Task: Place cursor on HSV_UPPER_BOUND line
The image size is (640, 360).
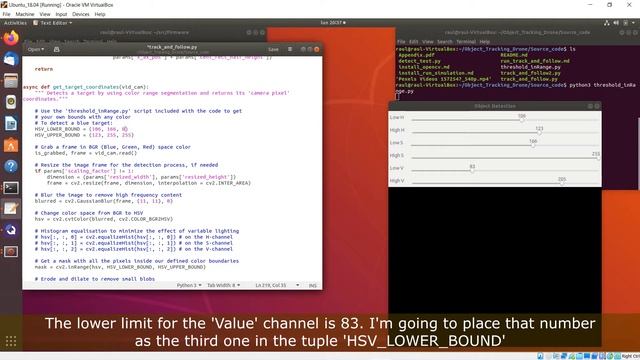Action: (84, 135)
